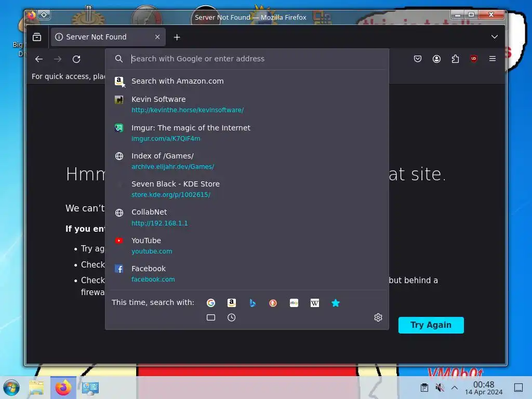Open system settings taskbar icon

click(x=90, y=388)
